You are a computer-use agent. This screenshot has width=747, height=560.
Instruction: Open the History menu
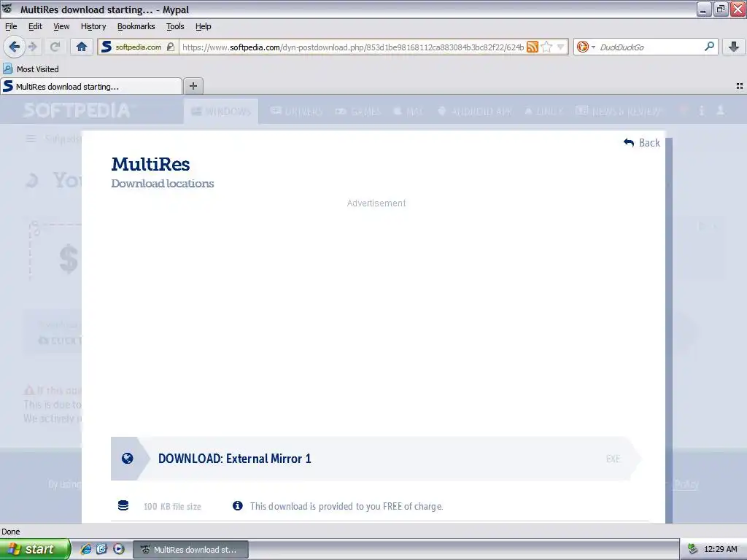(x=93, y=26)
